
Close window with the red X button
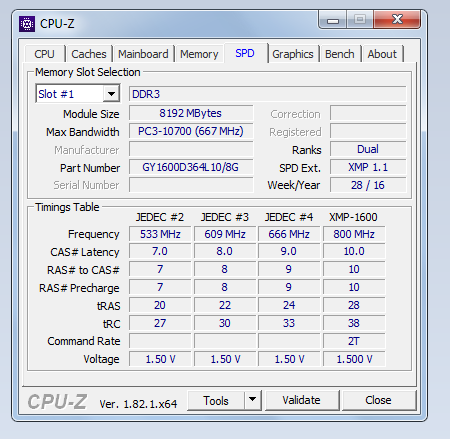[397, 19]
